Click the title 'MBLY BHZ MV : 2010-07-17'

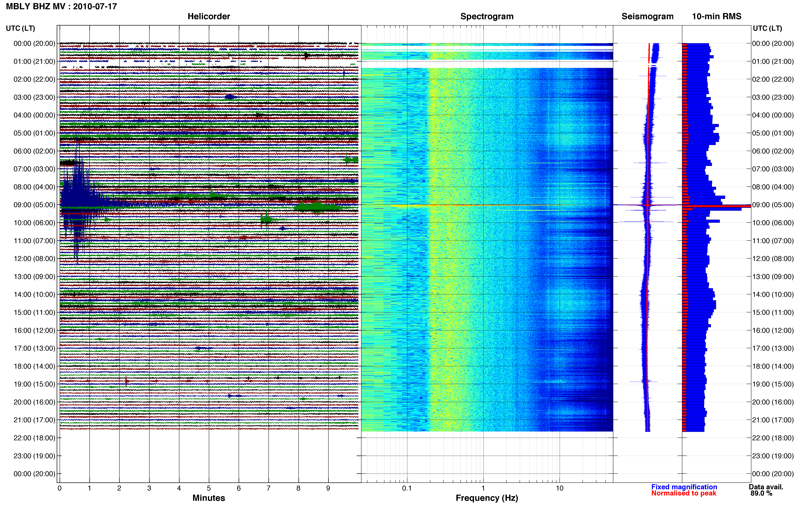tap(61, 6)
